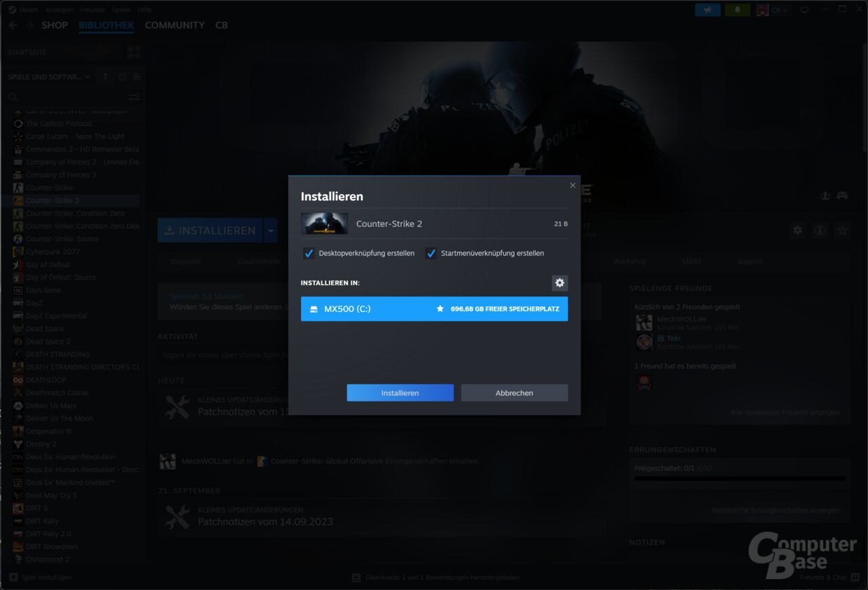Close the Installieren dialog with the X
The width and height of the screenshot is (868, 590).
click(x=572, y=185)
